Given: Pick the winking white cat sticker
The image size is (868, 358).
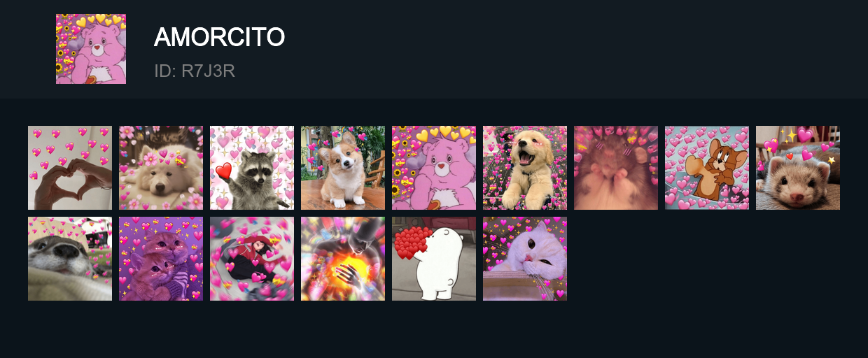Looking at the screenshot, I should click(525, 259).
